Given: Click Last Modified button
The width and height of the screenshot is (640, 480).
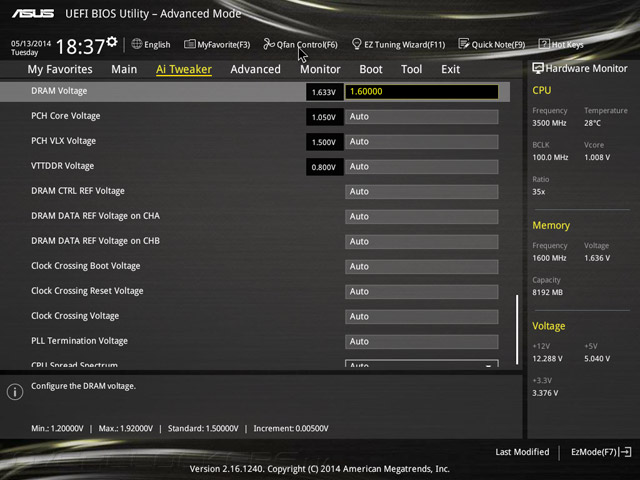Looking at the screenshot, I should click(x=522, y=452).
